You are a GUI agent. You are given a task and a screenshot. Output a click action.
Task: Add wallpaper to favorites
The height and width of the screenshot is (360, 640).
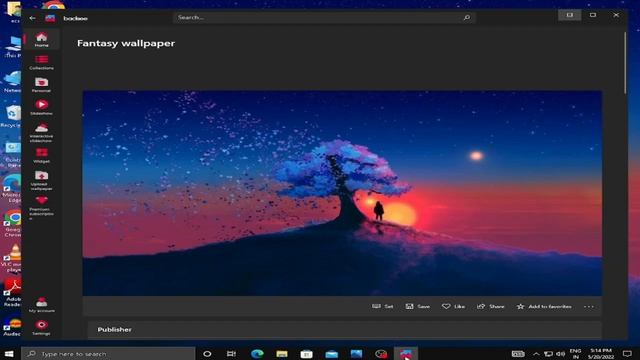[x=544, y=306]
